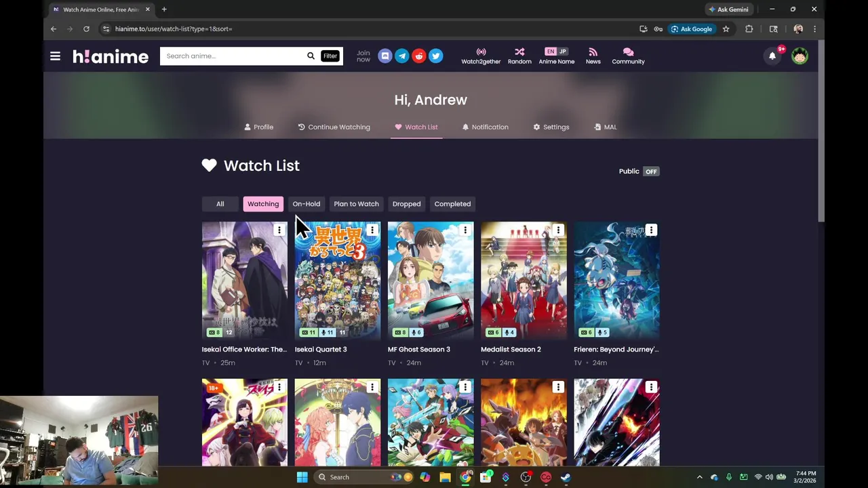868x488 pixels.
Task: Open the Notification tab
Action: 485,127
